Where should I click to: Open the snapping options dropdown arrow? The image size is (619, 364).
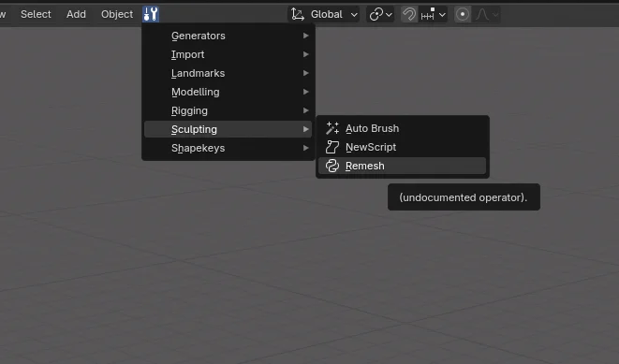(x=442, y=15)
